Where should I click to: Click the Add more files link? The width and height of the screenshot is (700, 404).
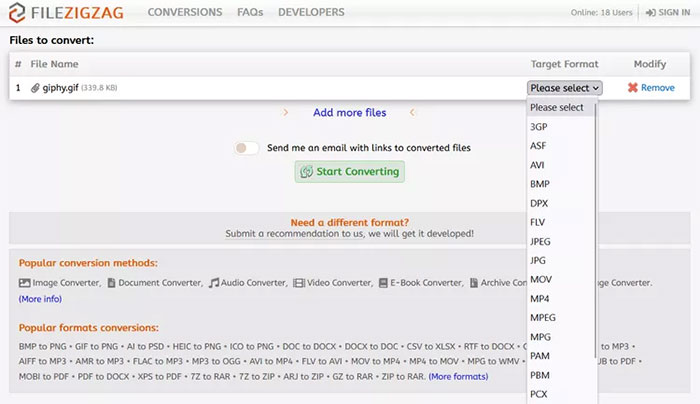pyautogui.click(x=349, y=113)
